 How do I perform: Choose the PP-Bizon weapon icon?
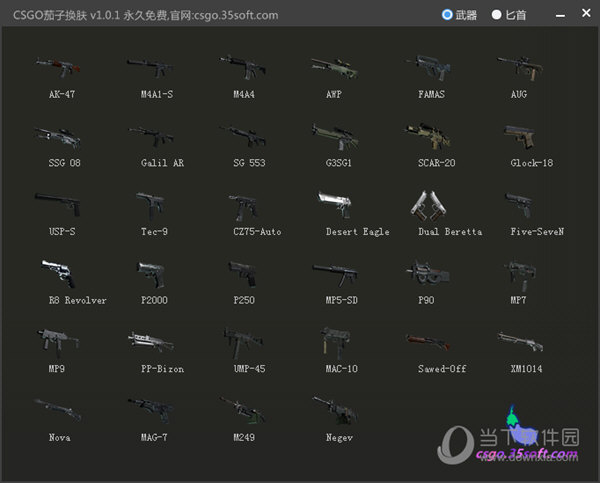click(150, 342)
